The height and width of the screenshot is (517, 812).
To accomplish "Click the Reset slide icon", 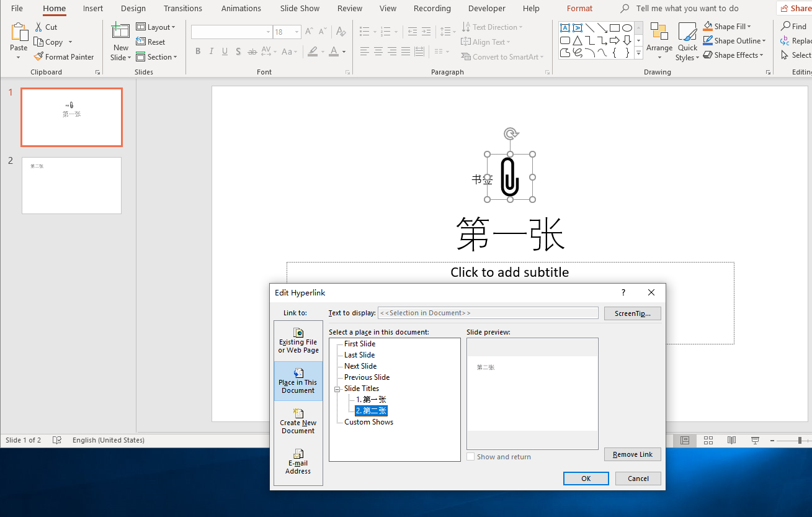I will click(141, 42).
